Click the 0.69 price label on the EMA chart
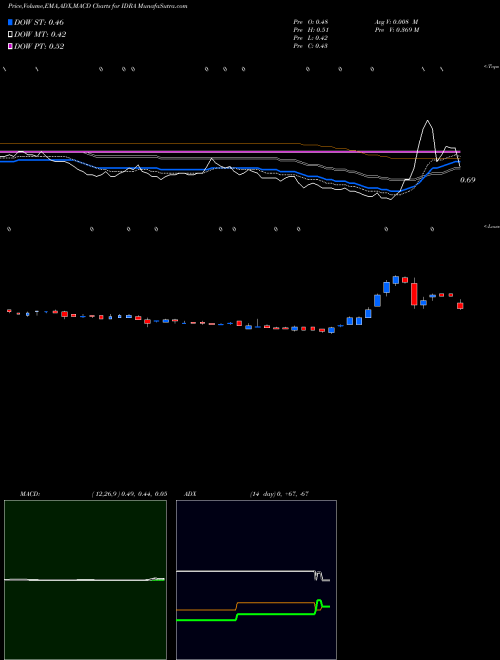Image resolution: width=500 pixels, height=660 pixels. tap(467, 180)
